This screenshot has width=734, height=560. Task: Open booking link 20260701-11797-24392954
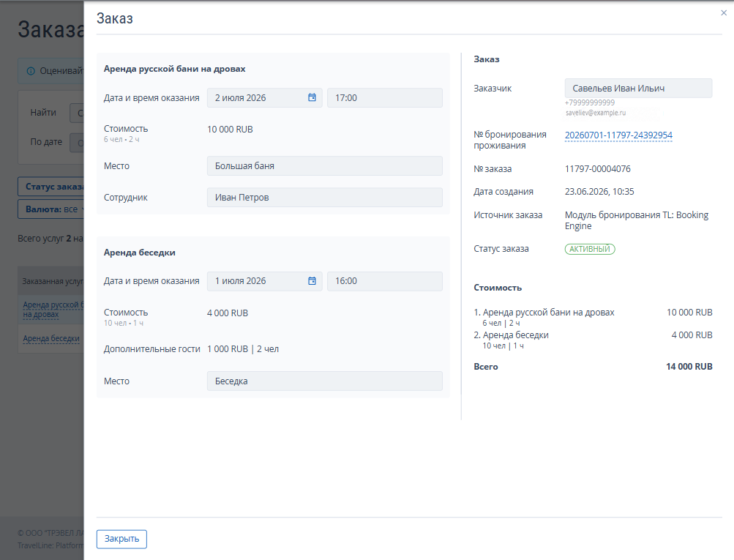click(618, 135)
